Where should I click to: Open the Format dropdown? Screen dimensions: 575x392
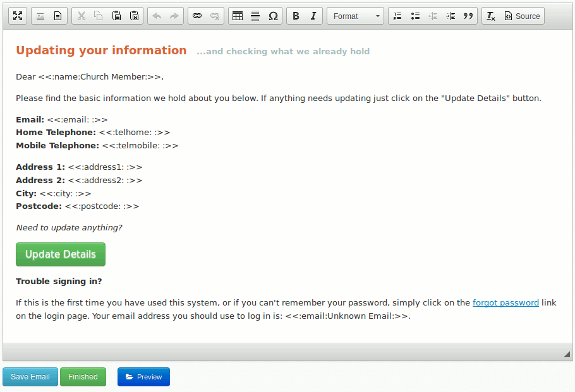[x=356, y=16]
